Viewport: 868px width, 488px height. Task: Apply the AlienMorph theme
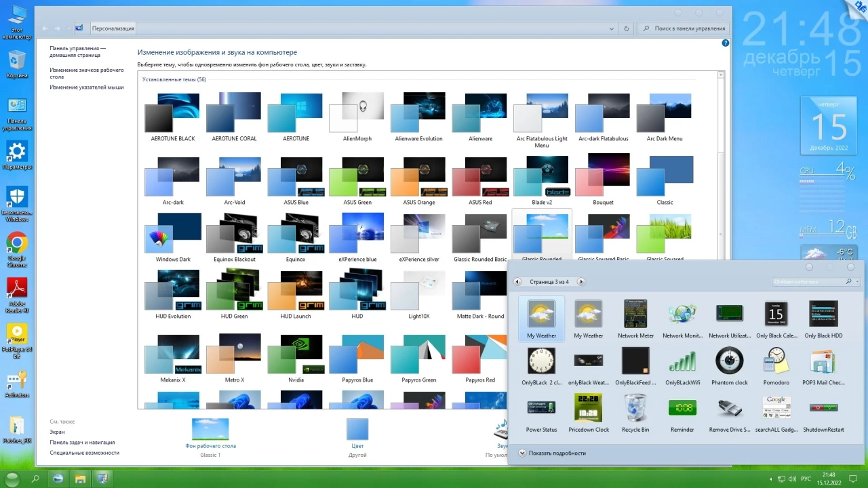[x=357, y=117]
